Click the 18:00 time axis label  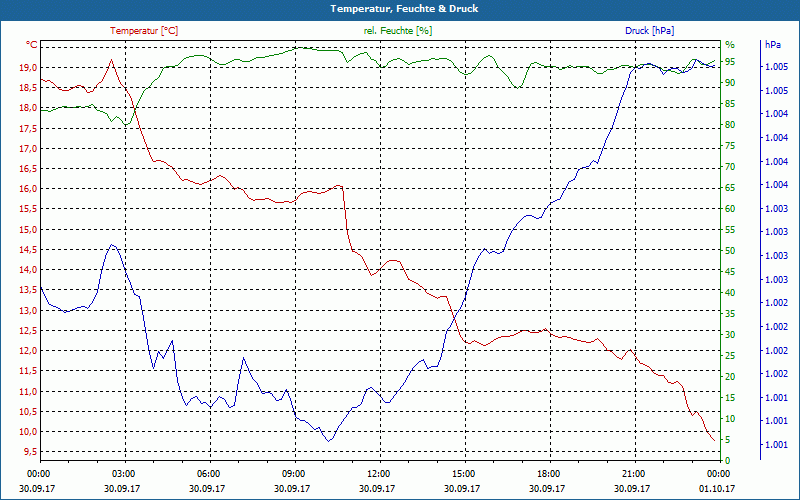tap(550, 473)
